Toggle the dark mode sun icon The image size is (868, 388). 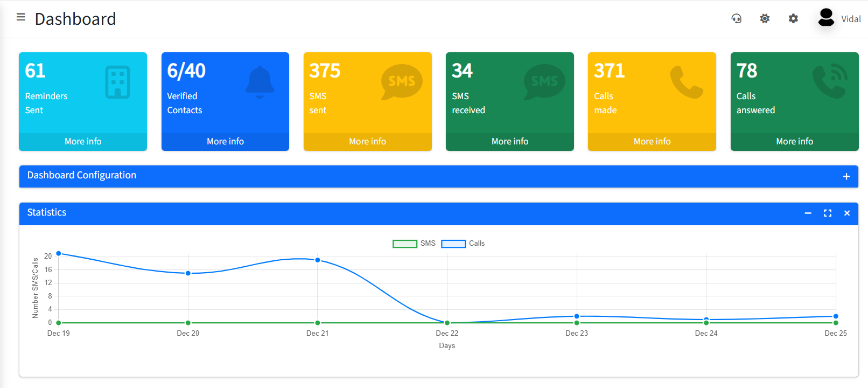[765, 19]
